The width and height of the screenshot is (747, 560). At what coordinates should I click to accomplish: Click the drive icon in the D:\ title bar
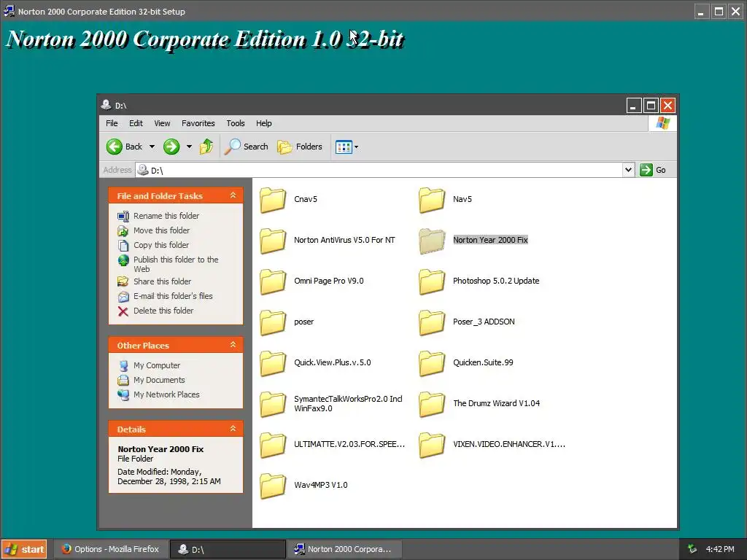pos(107,105)
